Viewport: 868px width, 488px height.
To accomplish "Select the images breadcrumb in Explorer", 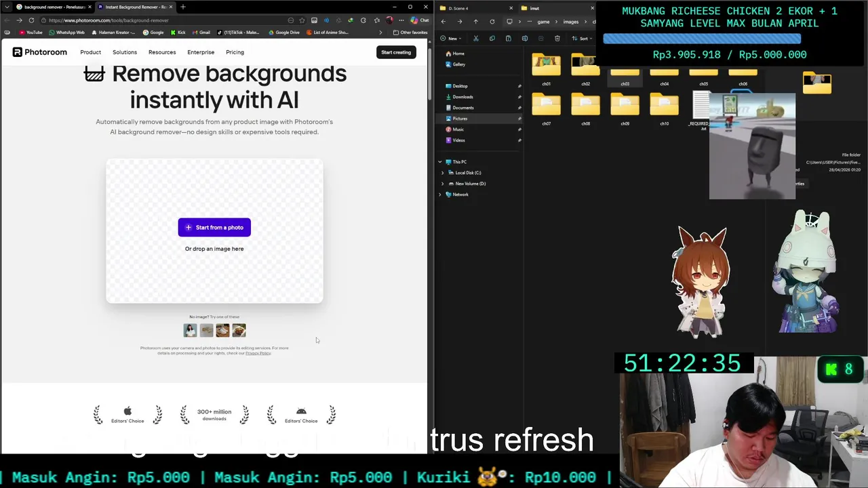I will (571, 22).
